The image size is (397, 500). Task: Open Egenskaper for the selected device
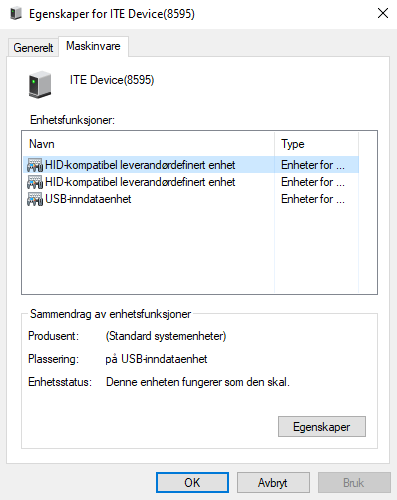coord(322,427)
